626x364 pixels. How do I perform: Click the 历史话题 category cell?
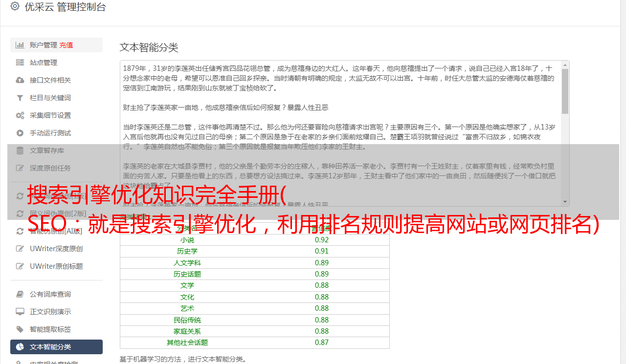click(x=187, y=274)
